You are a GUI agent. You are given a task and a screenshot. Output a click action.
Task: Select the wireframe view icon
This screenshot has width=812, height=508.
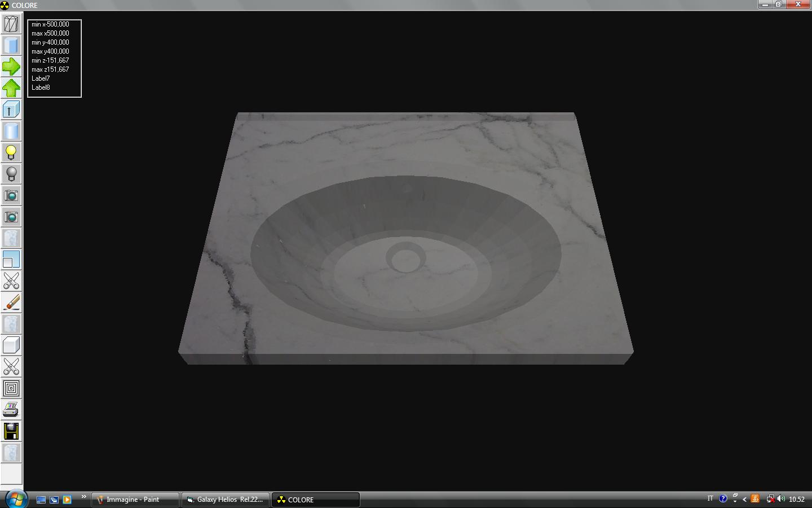(x=11, y=24)
